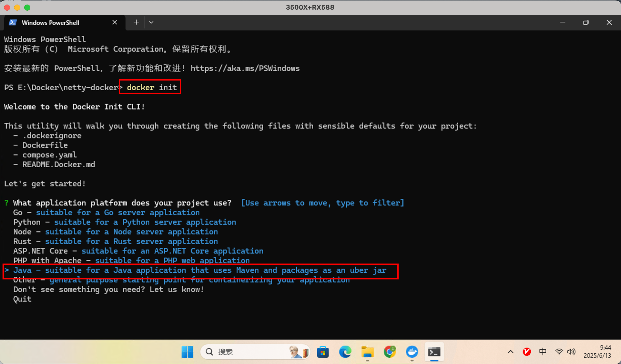Viewport: 621px width, 364px height.
Task: Open the Windows Start menu
Action: [187, 352]
